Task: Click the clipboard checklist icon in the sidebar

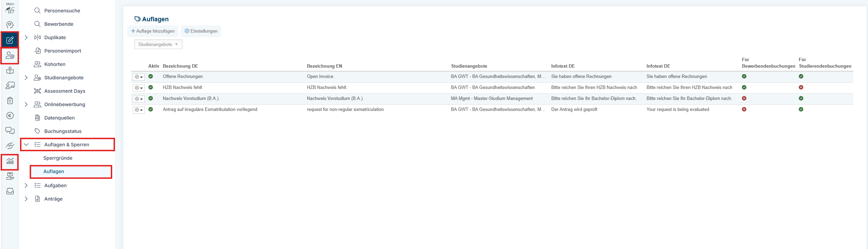Action: click(x=10, y=101)
